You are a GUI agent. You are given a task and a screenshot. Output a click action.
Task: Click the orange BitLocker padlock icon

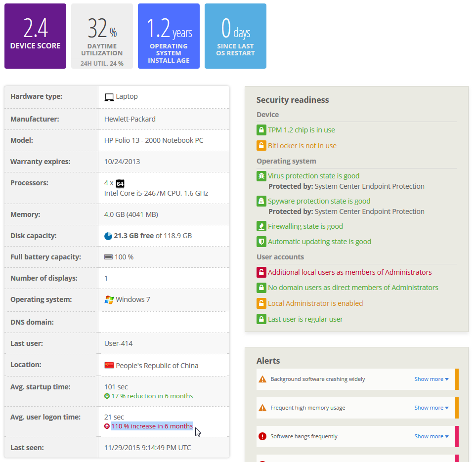click(260, 145)
